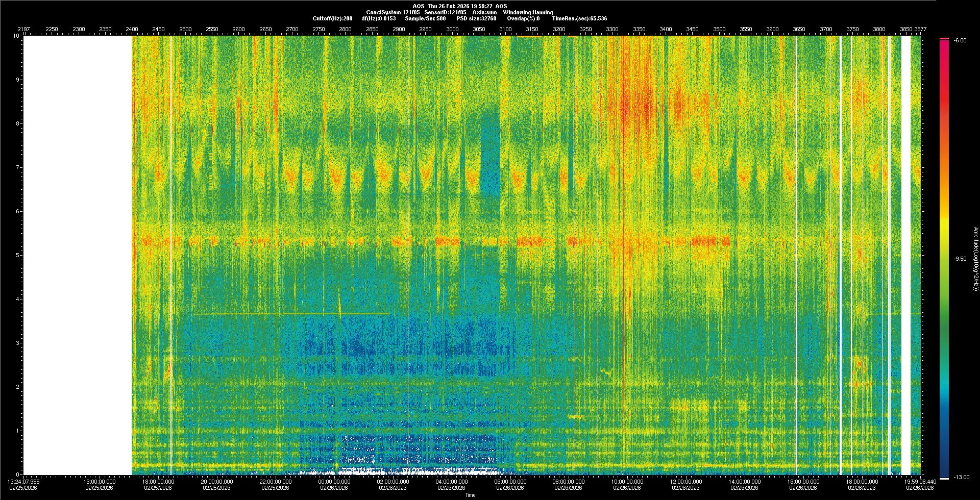The image size is (980, 500).
Task: Click the -9.50 colorbar scale label
Action: pos(960,259)
